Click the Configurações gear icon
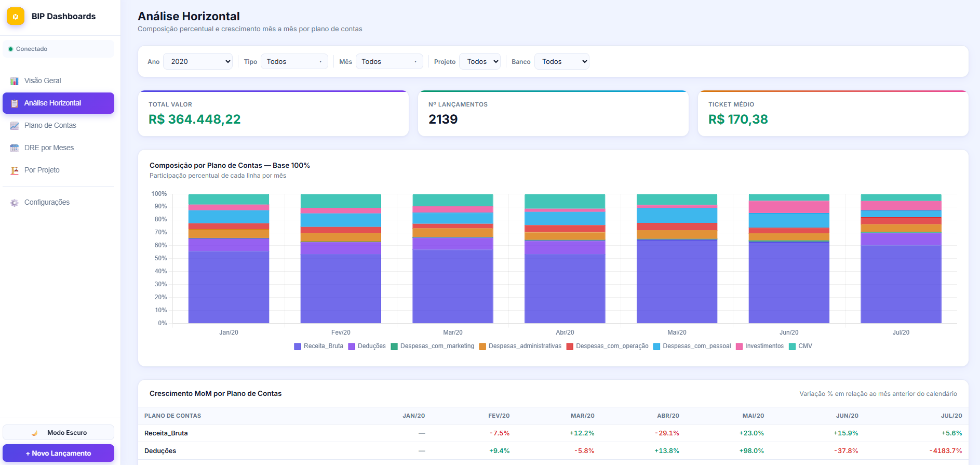Viewport: 980px width, 465px height. [x=15, y=203]
